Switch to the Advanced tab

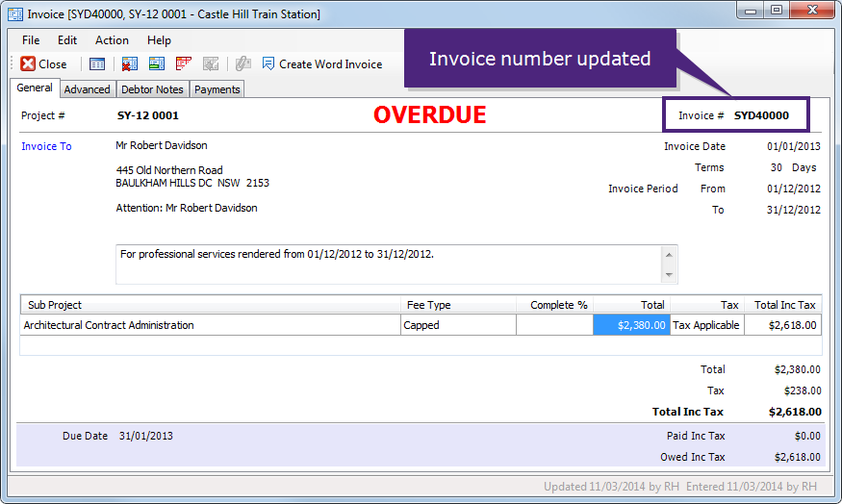click(x=87, y=89)
